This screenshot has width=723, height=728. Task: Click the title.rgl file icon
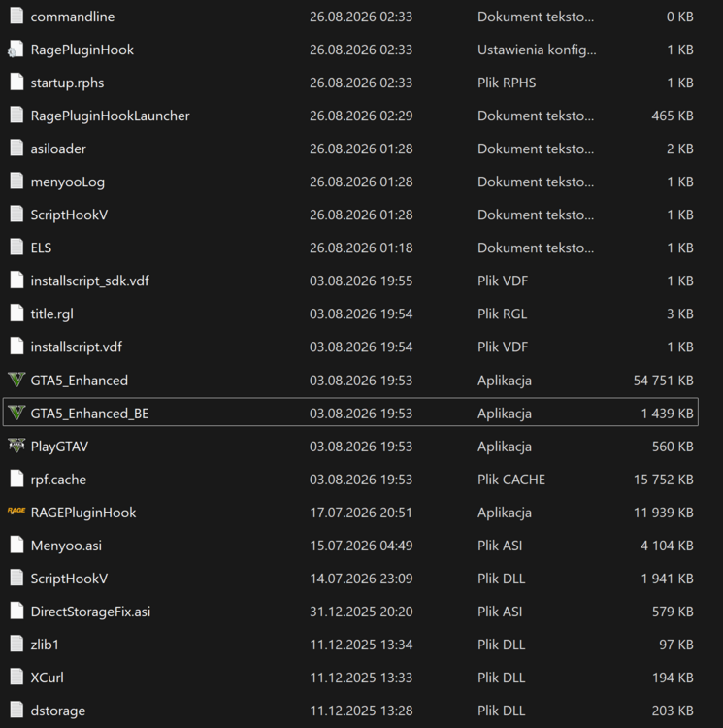click(16, 314)
